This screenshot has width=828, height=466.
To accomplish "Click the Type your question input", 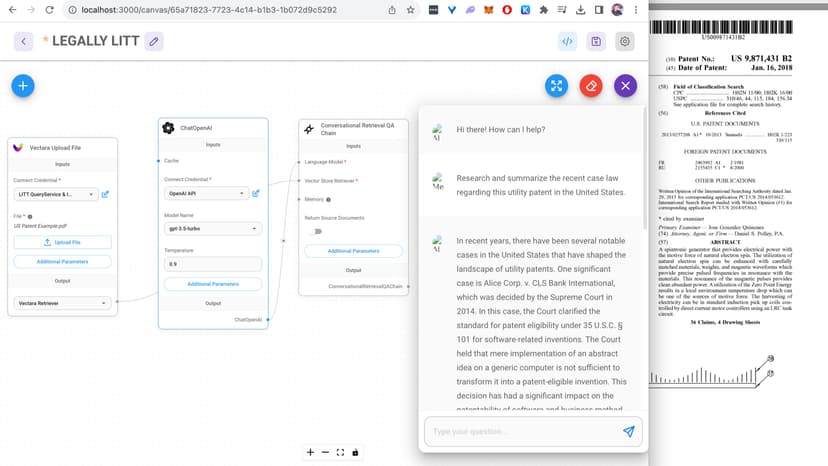I will click(523, 432).
